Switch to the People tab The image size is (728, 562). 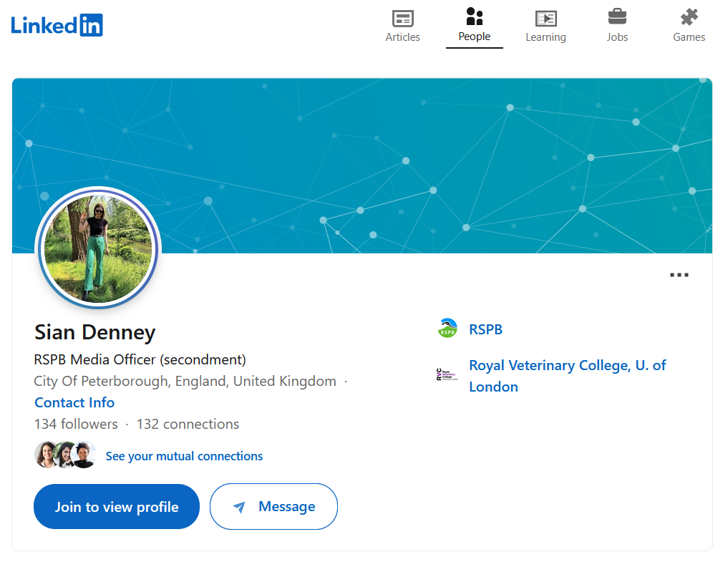(474, 26)
